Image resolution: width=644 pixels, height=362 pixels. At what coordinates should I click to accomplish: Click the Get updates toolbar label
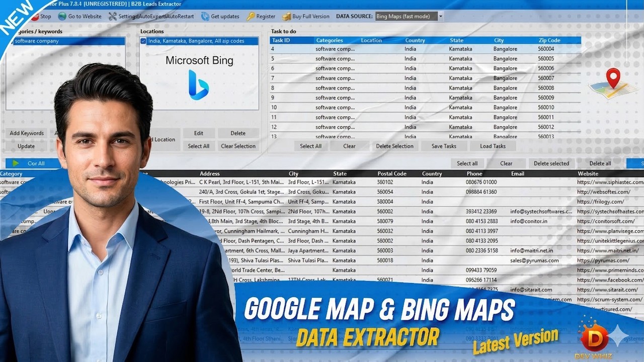[225, 16]
